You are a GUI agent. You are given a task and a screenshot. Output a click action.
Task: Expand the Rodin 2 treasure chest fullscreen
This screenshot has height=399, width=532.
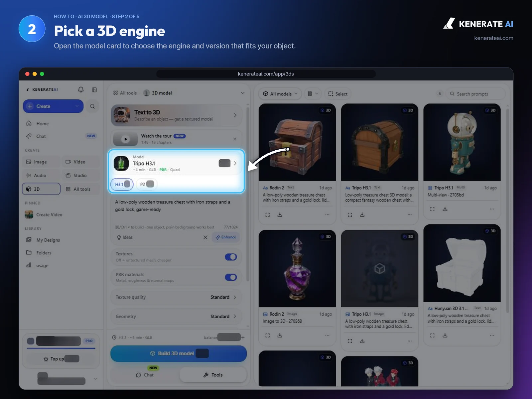click(x=268, y=215)
